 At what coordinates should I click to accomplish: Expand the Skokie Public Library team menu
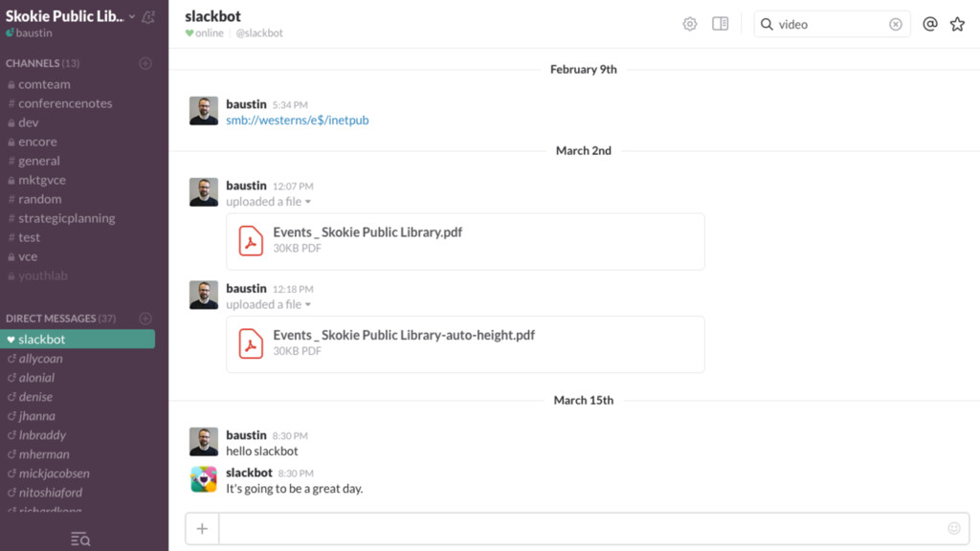click(x=70, y=16)
